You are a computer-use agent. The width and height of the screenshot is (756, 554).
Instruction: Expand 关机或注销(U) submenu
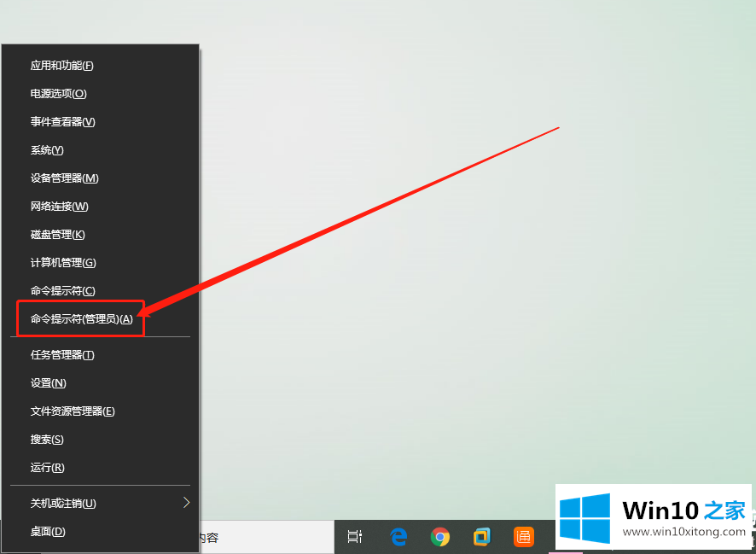pyautogui.click(x=101, y=503)
